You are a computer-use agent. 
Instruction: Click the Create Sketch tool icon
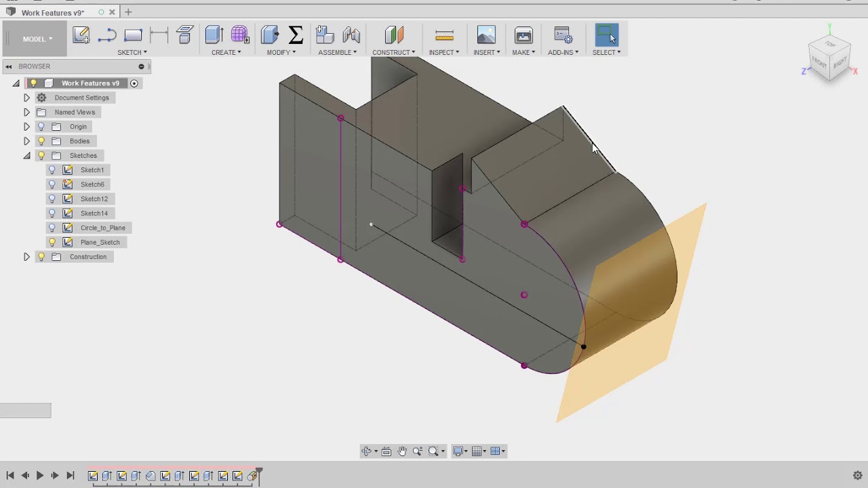click(x=81, y=35)
